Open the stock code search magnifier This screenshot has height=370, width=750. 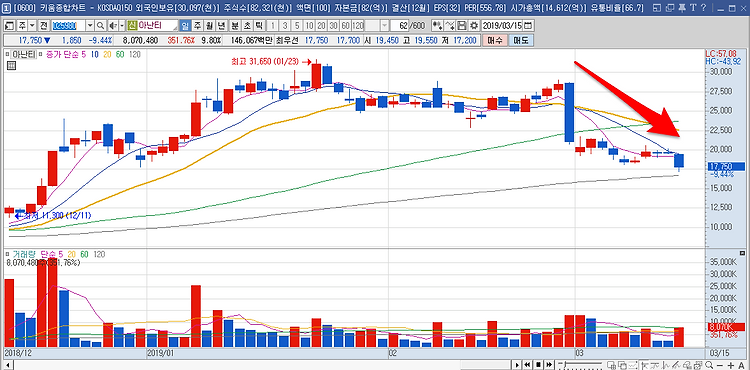click(100, 25)
